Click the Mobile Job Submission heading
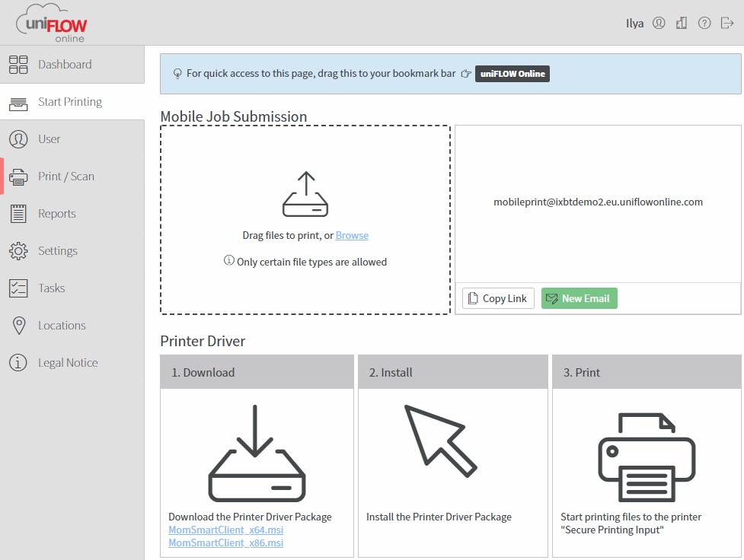 click(x=234, y=116)
